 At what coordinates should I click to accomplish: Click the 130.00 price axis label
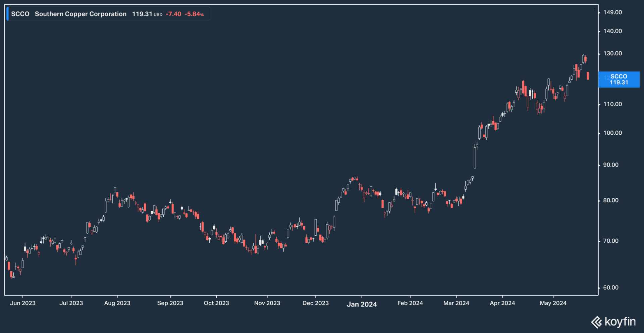[612, 53]
